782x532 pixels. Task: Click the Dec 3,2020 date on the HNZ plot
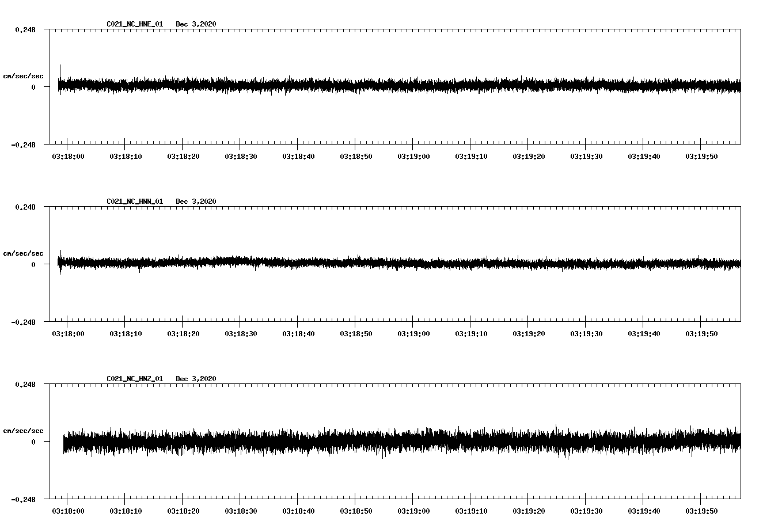(196, 378)
